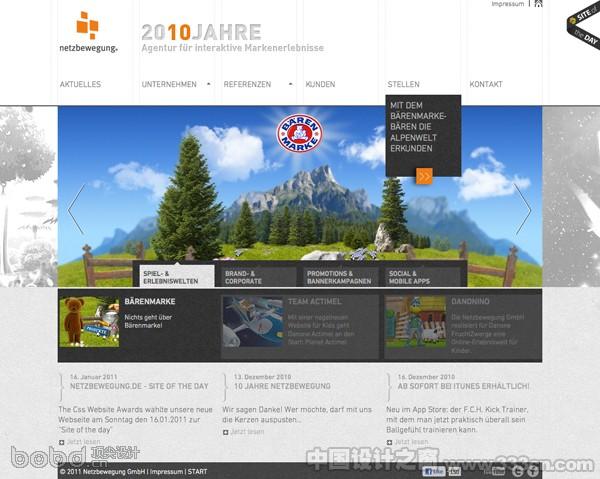Click © 2011 Netzbewegung GmbH footer text
600x479 pixels.
103,472
